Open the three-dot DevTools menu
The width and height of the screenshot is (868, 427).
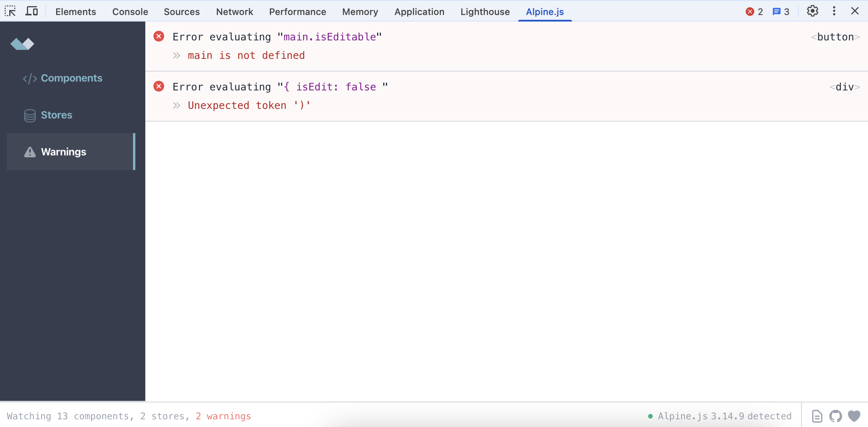coord(834,11)
